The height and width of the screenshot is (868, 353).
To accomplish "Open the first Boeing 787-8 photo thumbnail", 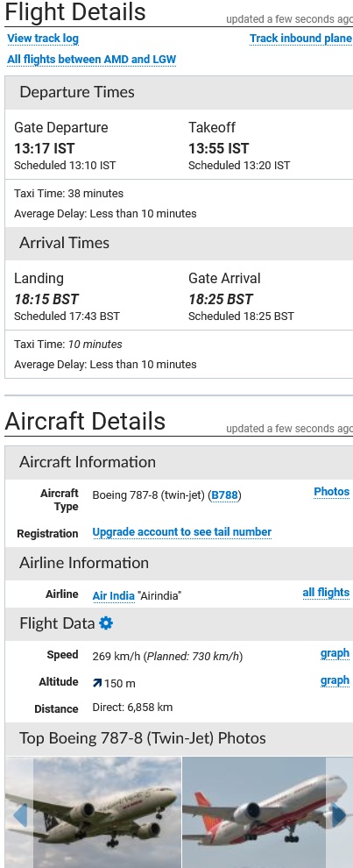I will (x=93, y=812).
